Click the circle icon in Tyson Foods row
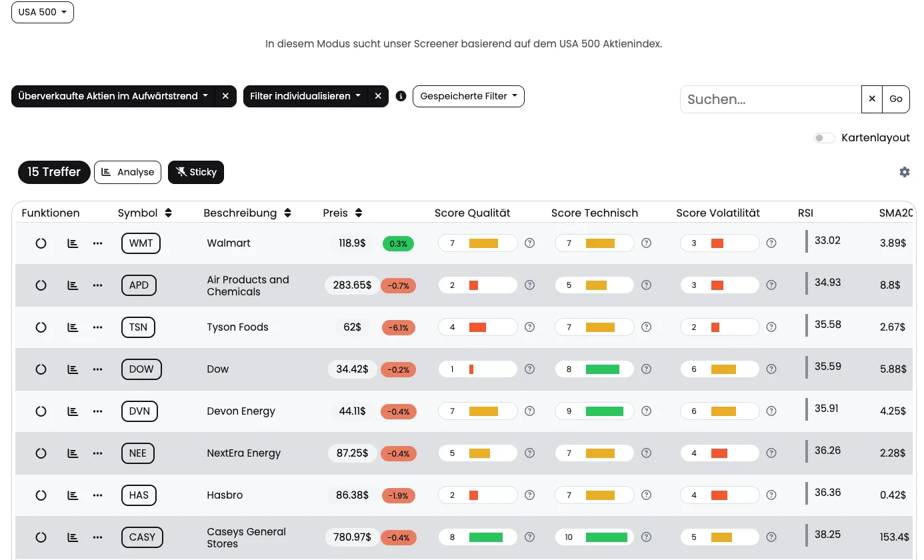The width and height of the screenshot is (924, 560). click(x=41, y=327)
